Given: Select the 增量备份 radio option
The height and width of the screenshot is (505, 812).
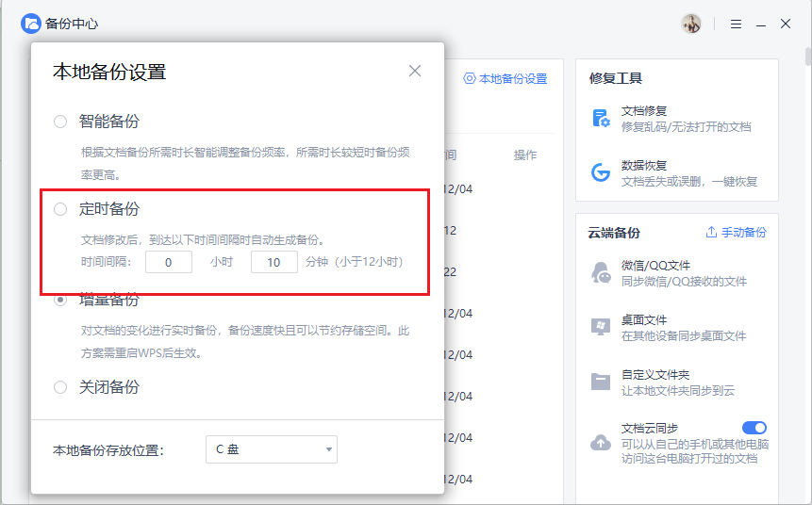Looking at the screenshot, I should pyautogui.click(x=60, y=300).
